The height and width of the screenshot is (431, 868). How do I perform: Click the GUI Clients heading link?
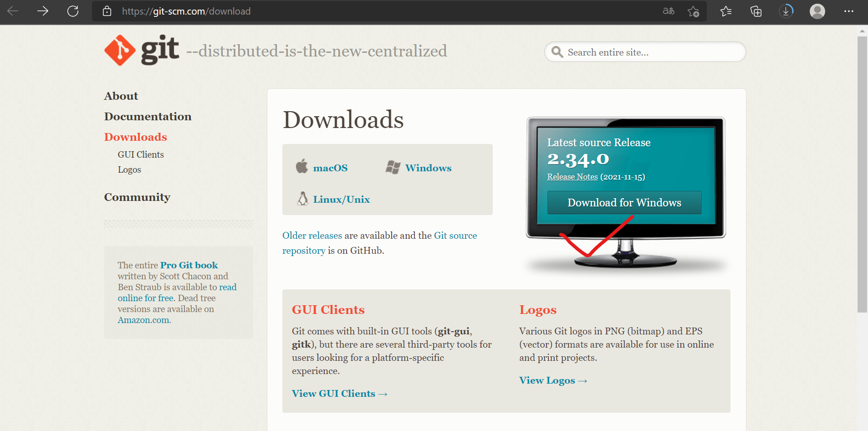[328, 310]
